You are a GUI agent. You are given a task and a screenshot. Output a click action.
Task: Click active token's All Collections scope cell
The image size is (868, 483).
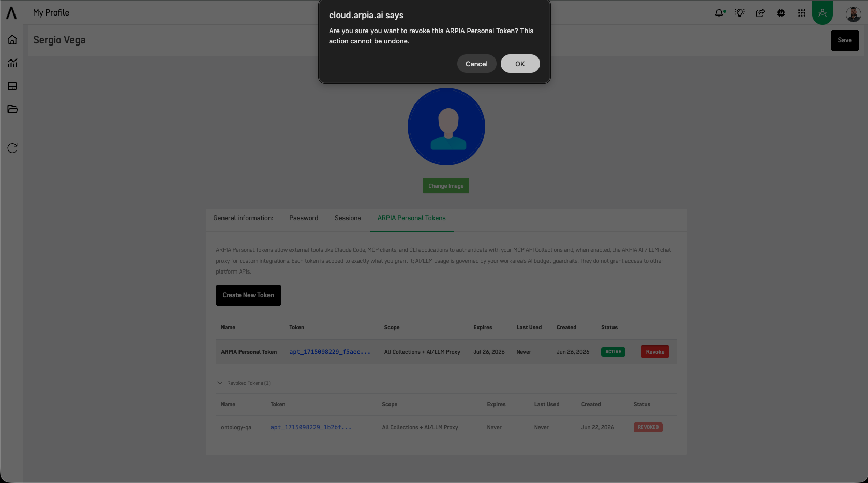(x=422, y=352)
